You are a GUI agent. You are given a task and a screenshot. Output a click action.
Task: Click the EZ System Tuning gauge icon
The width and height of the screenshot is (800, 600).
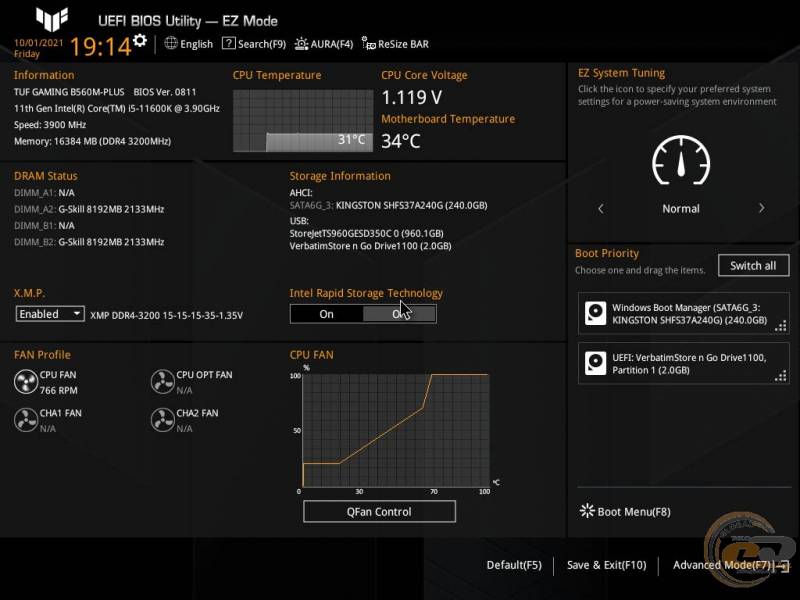click(x=681, y=160)
